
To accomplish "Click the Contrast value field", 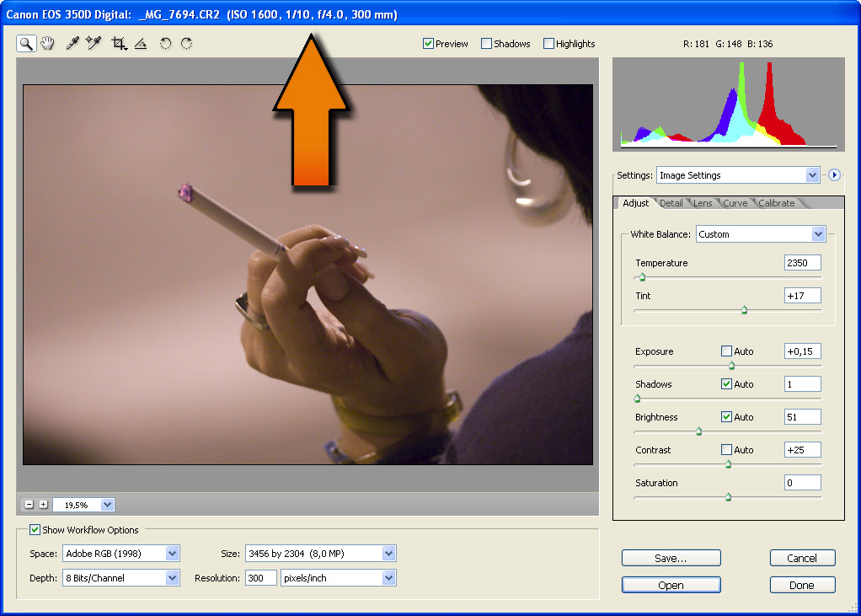I will point(802,450).
